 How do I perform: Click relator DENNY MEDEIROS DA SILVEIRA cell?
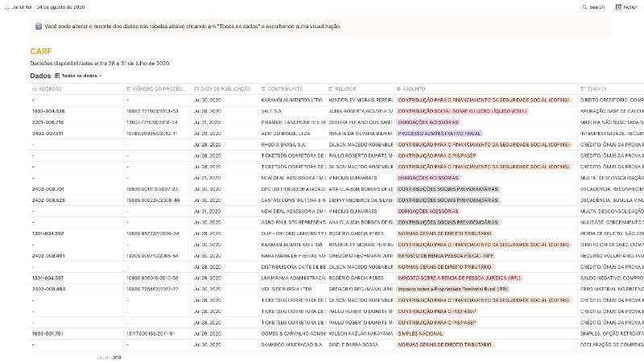(x=361, y=200)
